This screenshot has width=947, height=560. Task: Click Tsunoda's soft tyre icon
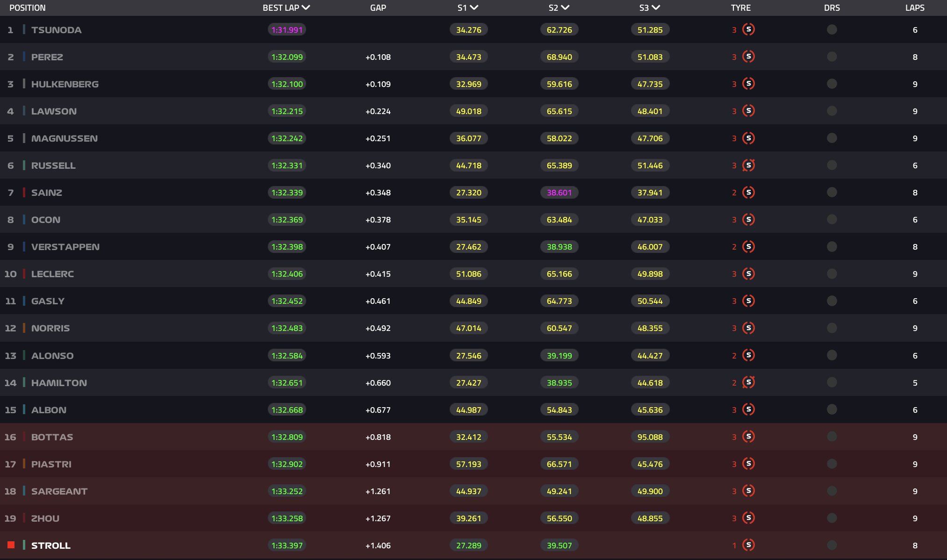(748, 29)
